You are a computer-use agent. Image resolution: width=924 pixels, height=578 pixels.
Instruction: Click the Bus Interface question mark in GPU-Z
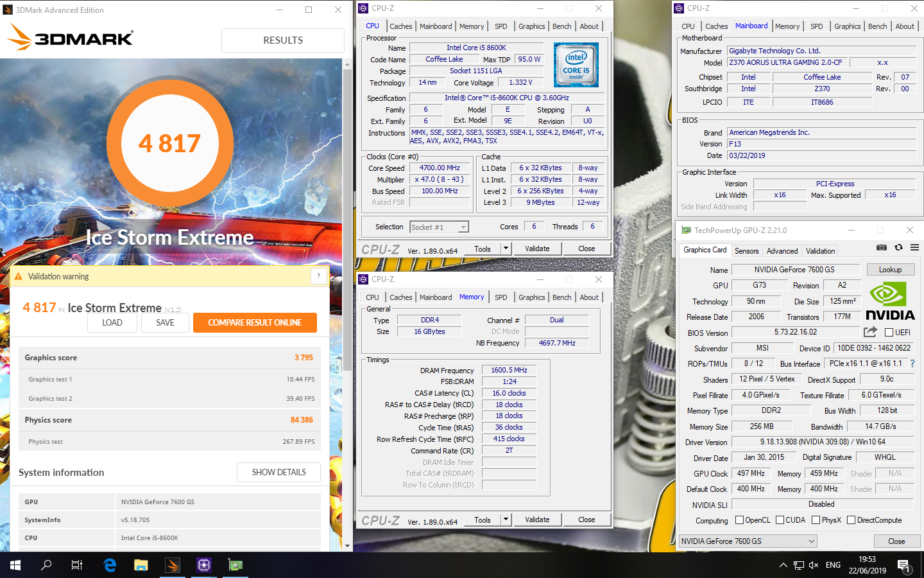click(912, 363)
